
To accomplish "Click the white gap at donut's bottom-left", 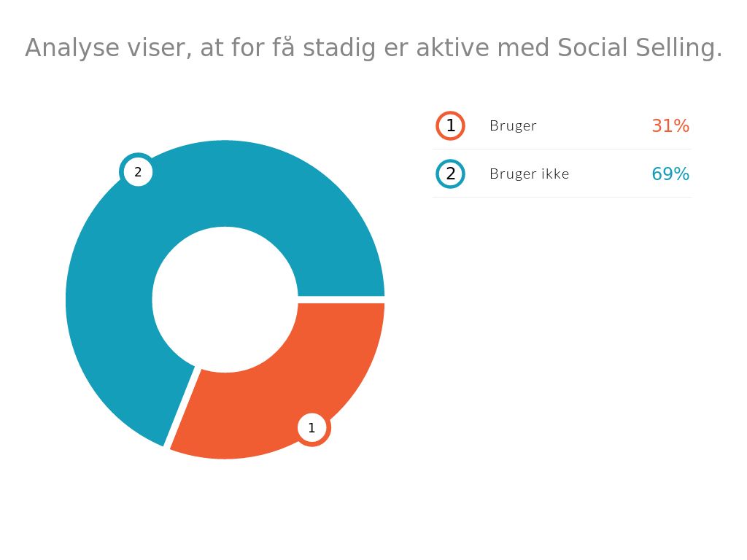I will [x=181, y=407].
